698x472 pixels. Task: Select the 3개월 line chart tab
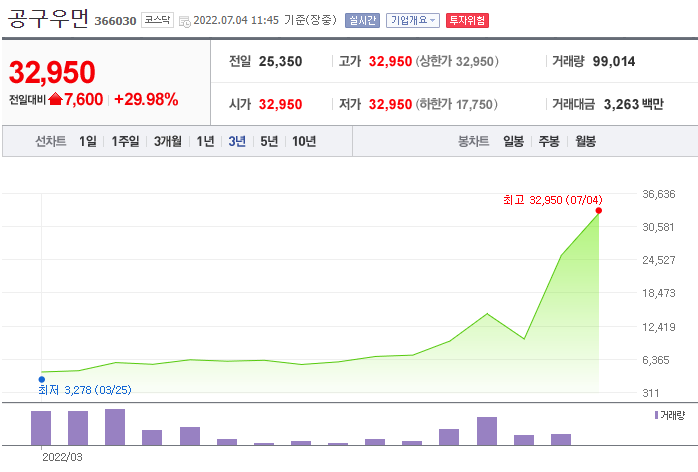click(168, 142)
